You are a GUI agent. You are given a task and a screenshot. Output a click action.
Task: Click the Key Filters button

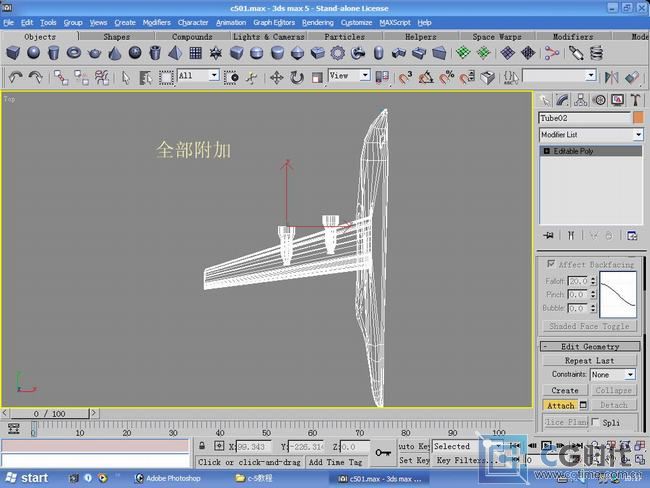coord(466,460)
